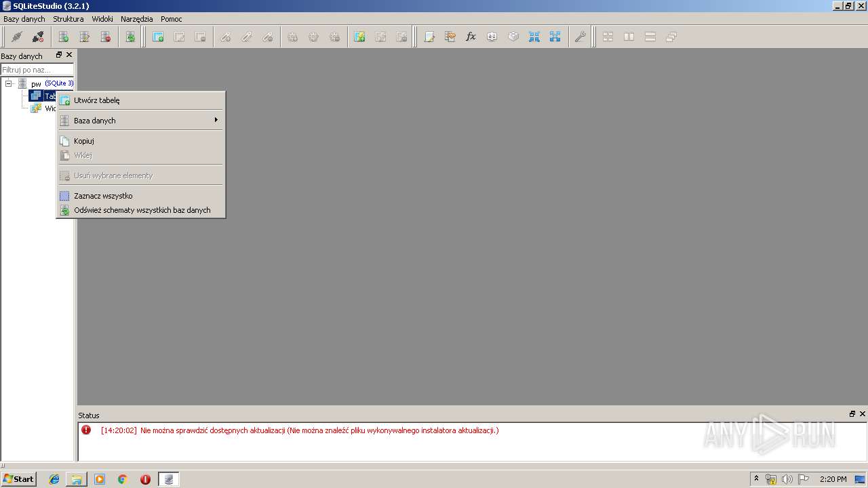Open the extension manager brick icon
The width and height of the screenshot is (868, 488).
[x=513, y=37]
